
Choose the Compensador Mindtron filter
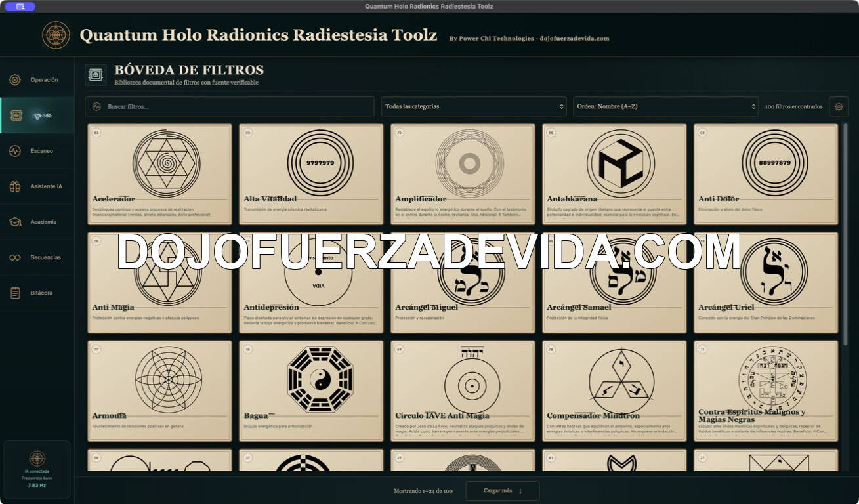pyautogui.click(x=614, y=390)
